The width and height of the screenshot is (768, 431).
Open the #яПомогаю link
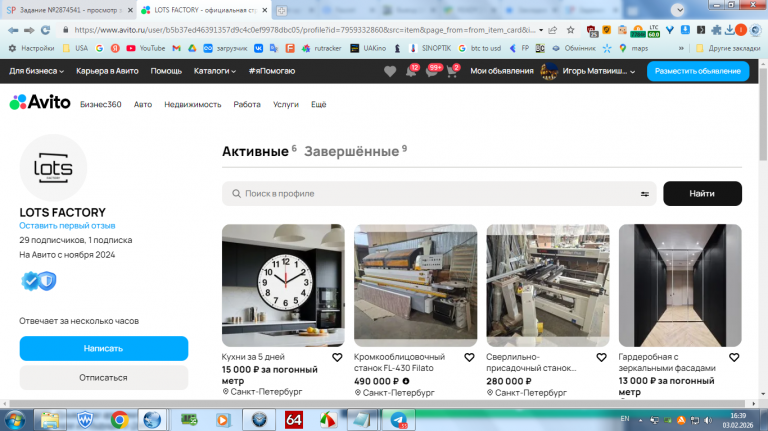point(272,71)
